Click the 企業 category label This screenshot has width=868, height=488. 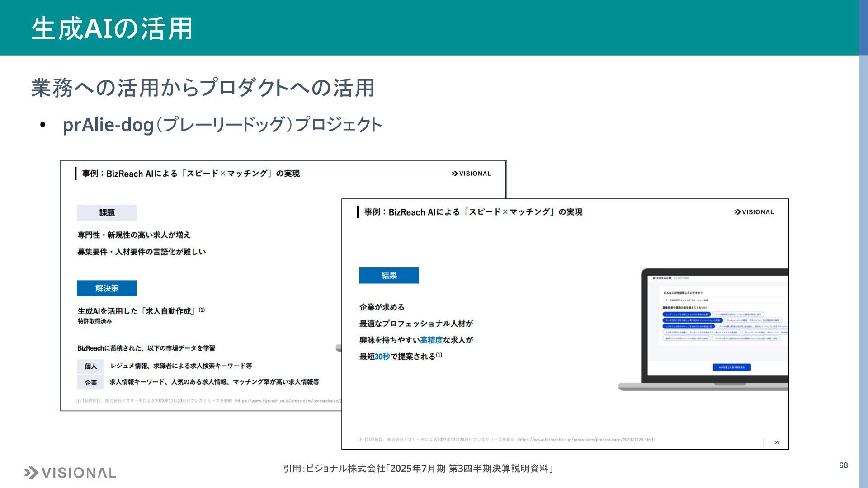tap(90, 382)
